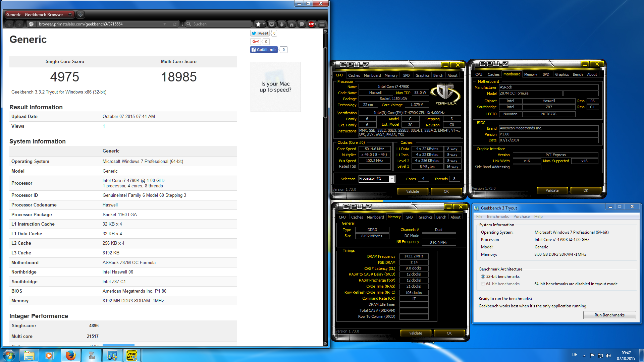Image resolution: width=644 pixels, height=362 pixels.
Task: Click the Multi-Core Score value 18985
Action: [179, 77]
